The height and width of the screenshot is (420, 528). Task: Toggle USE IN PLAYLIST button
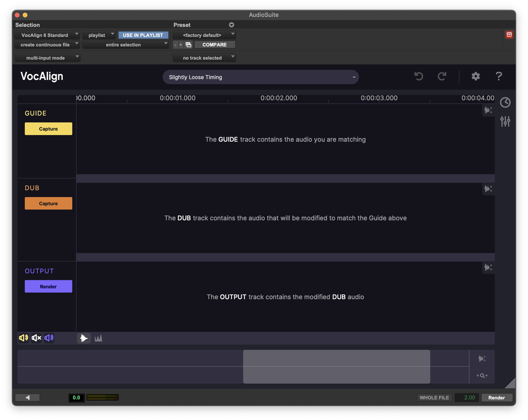coord(143,35)
